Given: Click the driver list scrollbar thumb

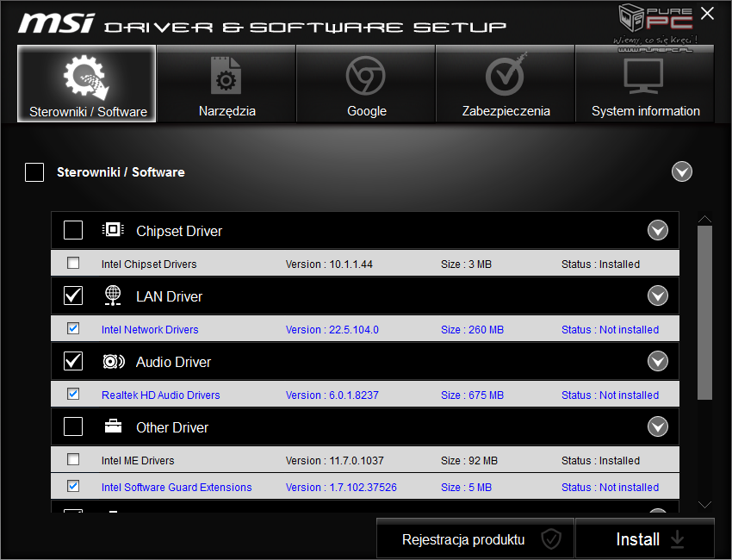Looking at the screenshot, I should (705, 313).
